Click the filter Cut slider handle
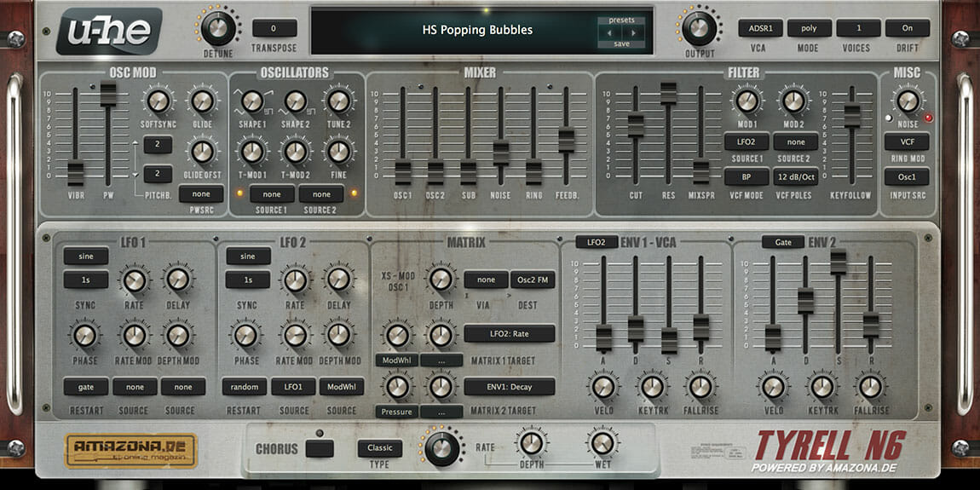The height and width of the screenshot is (490, 980). pos(636,126)
